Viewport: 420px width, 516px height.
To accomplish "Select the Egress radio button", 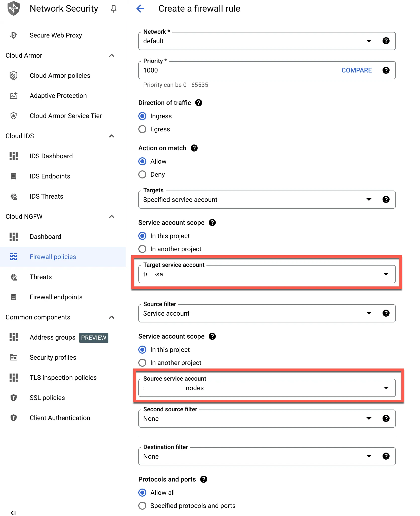I will [x=142, y=129].
